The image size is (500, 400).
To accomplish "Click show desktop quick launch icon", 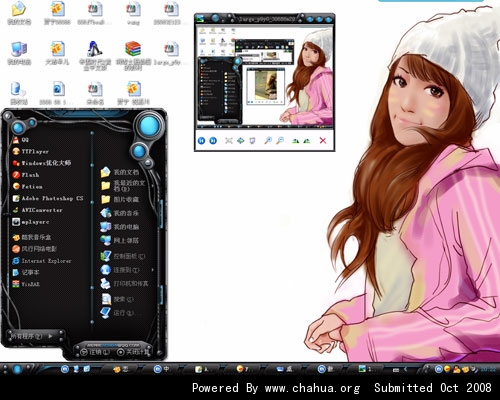I will pyautogui.click(x=76, y=369).
